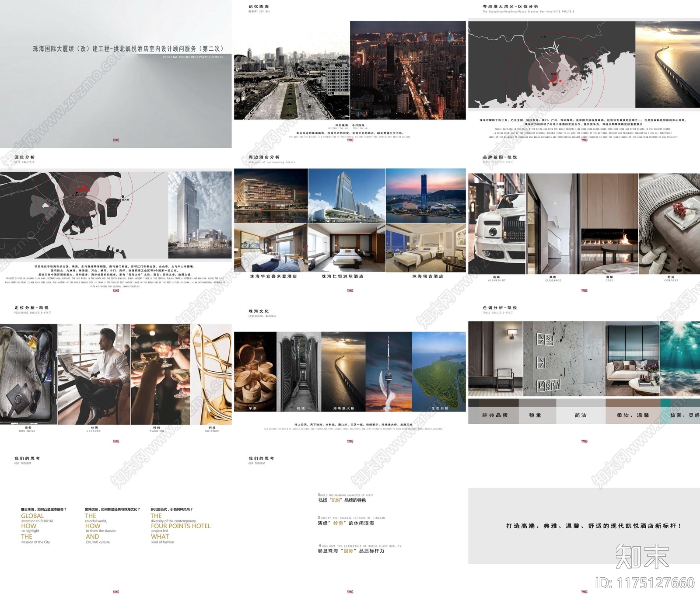Click the FOUR POINTS HOTEL text
The width and height of the screenshot is (700, 600).
coord(181,526)
